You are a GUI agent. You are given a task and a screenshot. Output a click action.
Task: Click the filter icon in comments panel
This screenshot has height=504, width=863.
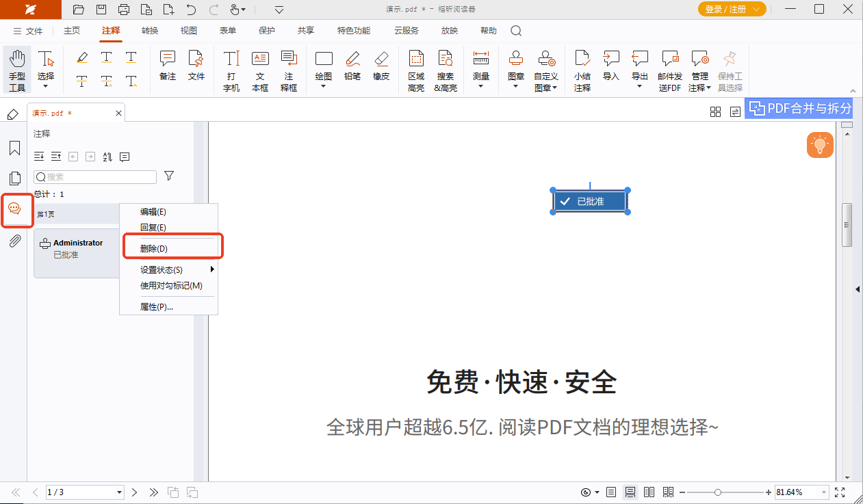pyautogui.click(x=169, y=176)
